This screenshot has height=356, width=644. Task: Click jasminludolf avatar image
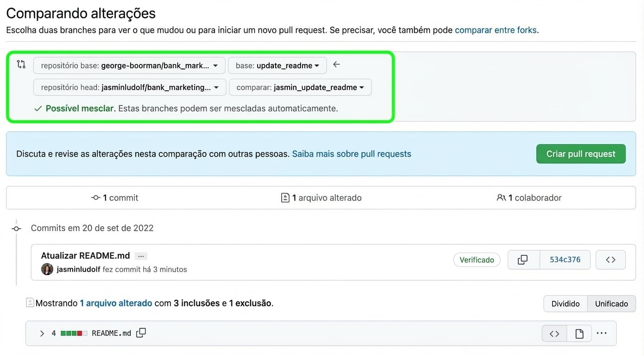[47, 269]
